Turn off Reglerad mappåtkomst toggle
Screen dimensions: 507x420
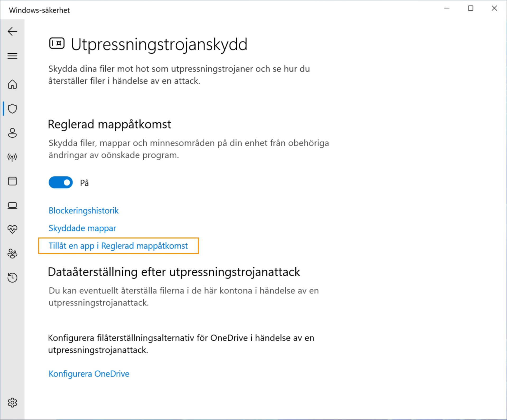[61, 183]
